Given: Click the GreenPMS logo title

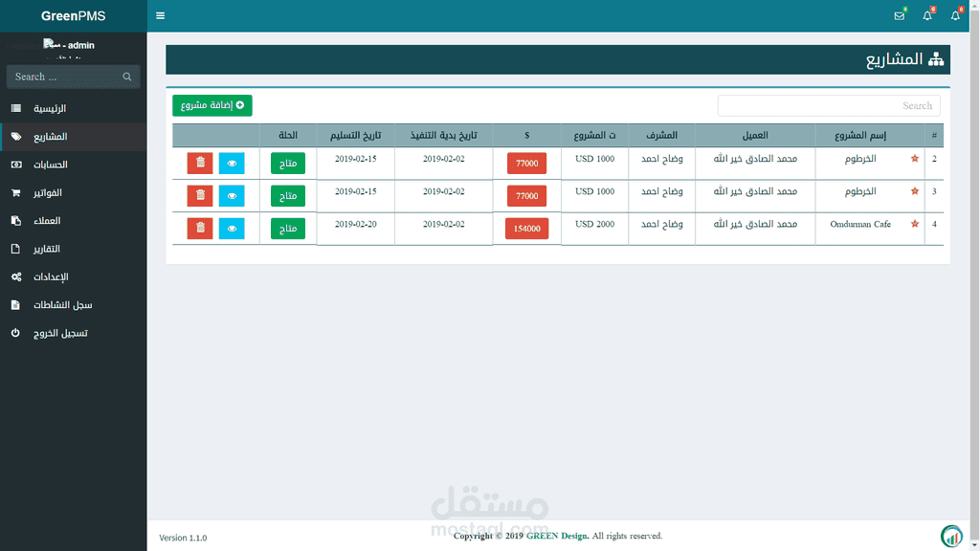Looking at the screenshot, I should pyautogui.click(x=73, y=16).
